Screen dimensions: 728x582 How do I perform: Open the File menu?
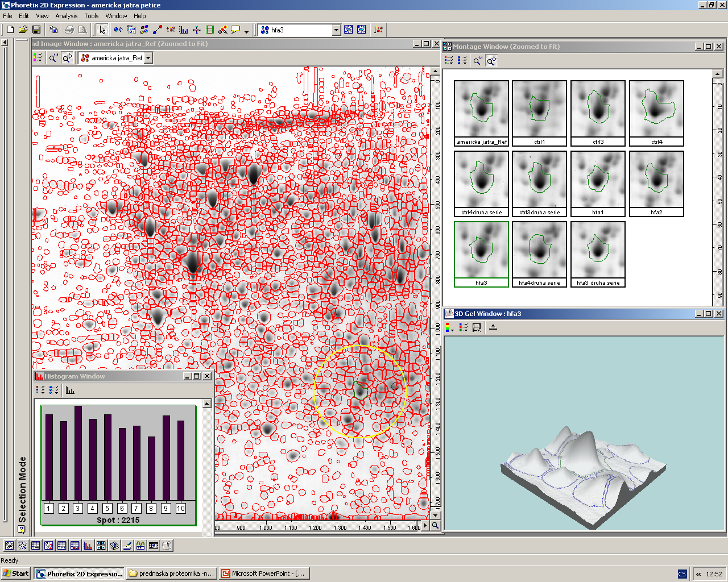click(7, 16)
